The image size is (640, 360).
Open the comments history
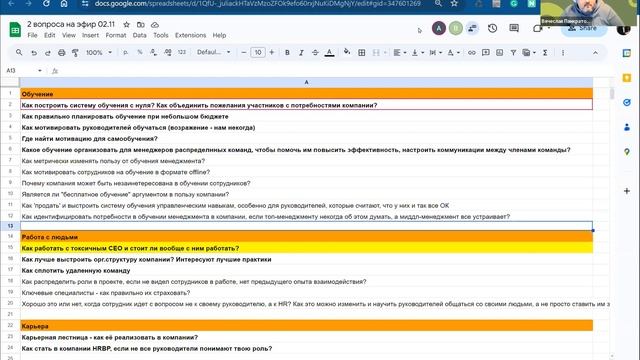point(514,28)
